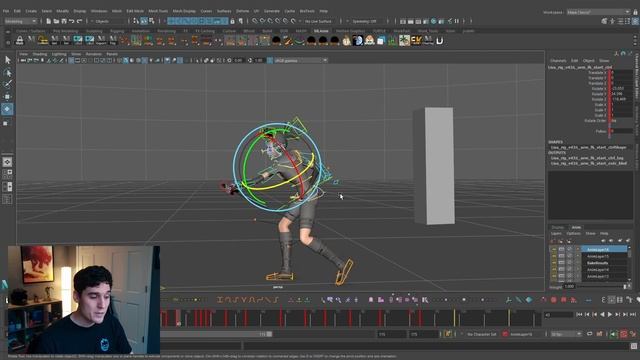Open the viewport Shading menu
This screenshot has height=360, width=640.
[40, 54]
